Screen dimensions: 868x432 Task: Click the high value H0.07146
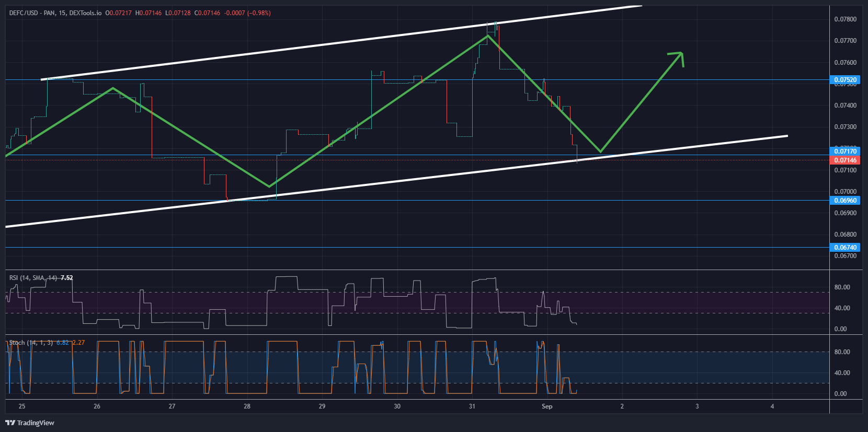[x=149, y=13]
